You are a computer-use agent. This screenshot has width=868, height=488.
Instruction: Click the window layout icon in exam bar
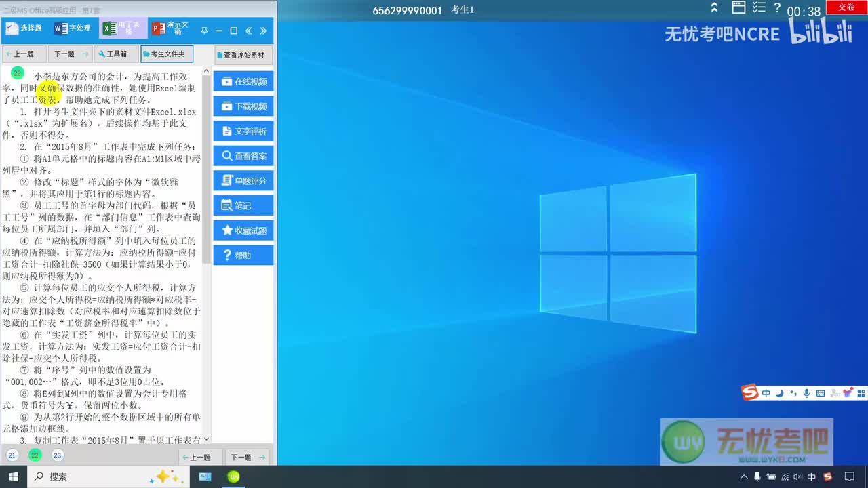740,8
